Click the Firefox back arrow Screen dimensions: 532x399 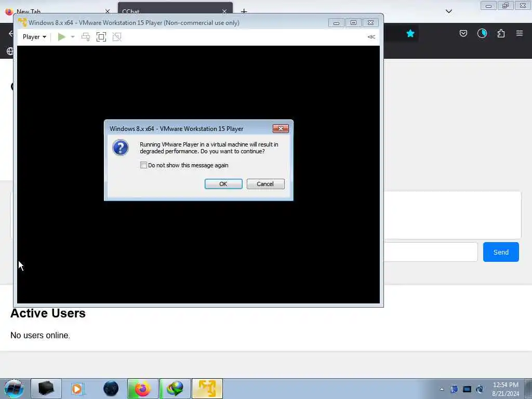(11, 33)
